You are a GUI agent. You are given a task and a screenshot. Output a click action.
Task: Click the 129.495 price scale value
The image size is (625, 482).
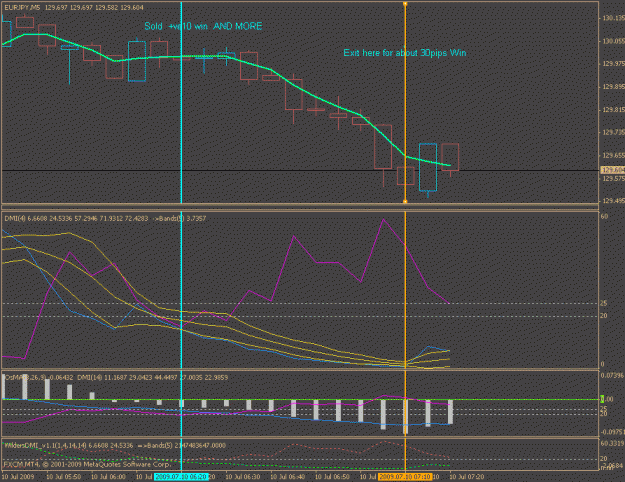tap(613, 201)
